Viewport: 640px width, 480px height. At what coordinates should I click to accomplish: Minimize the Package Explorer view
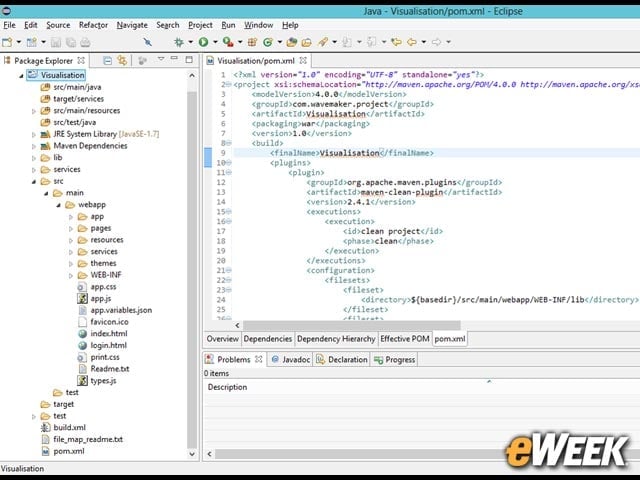tap(174, 59)
